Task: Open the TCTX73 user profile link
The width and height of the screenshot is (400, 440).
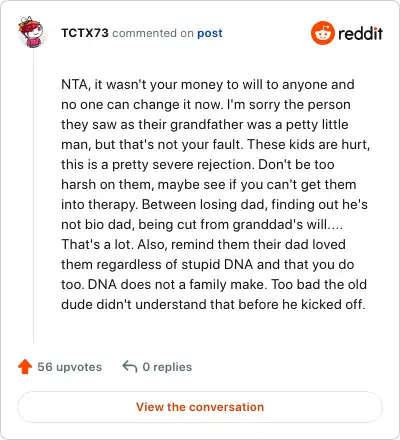Action: [x=85, y=33]
